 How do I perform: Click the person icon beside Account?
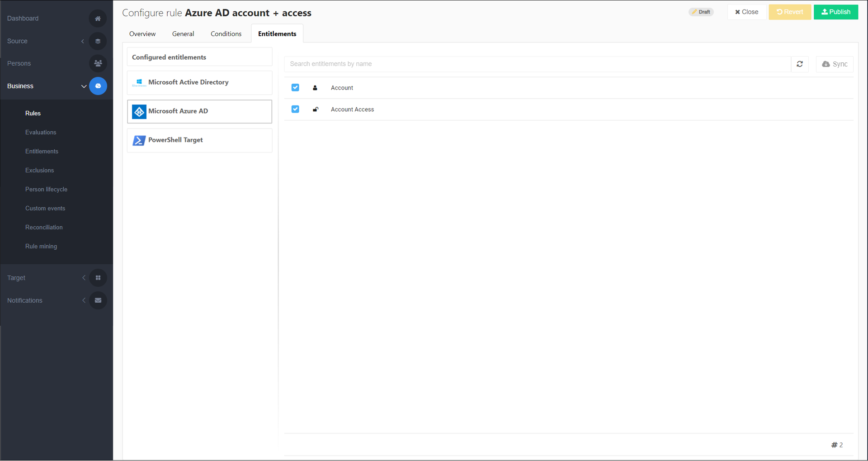pos(315,88)
